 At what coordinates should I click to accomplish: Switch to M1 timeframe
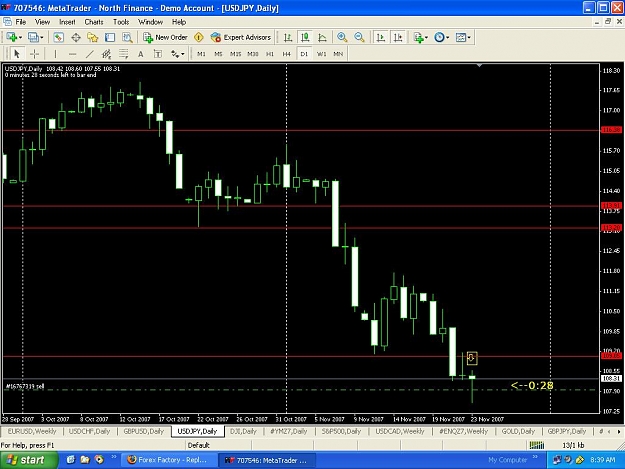click(201, 54)
